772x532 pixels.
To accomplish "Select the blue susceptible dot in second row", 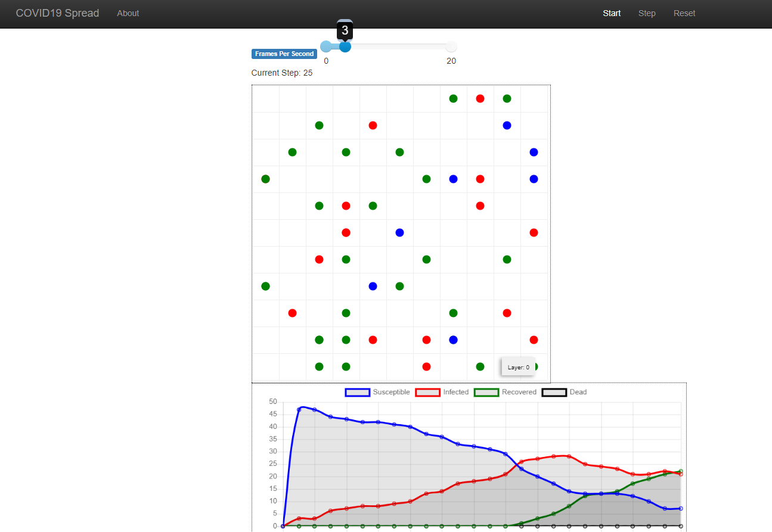I will click(507, 125).
